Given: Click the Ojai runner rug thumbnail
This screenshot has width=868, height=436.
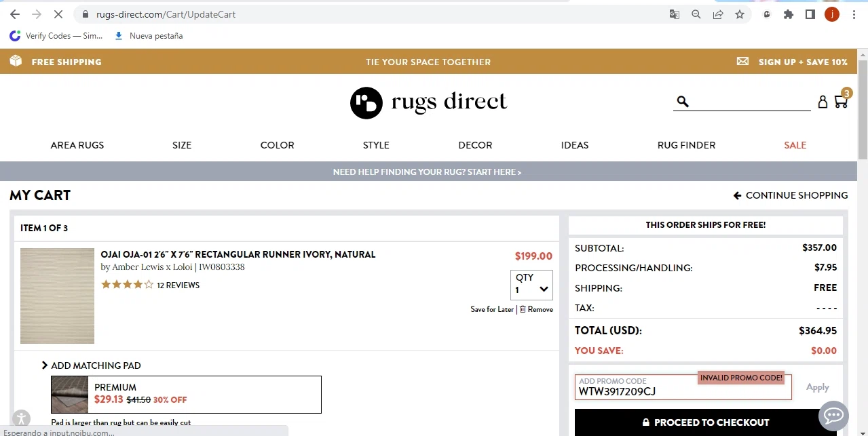Looking at the screenshot, I should [58, 296].
